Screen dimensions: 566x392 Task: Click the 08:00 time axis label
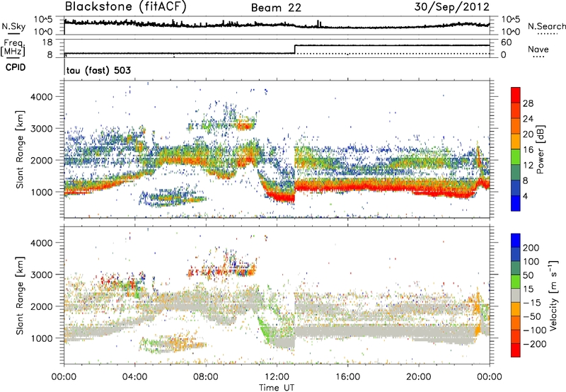(206, 377)
